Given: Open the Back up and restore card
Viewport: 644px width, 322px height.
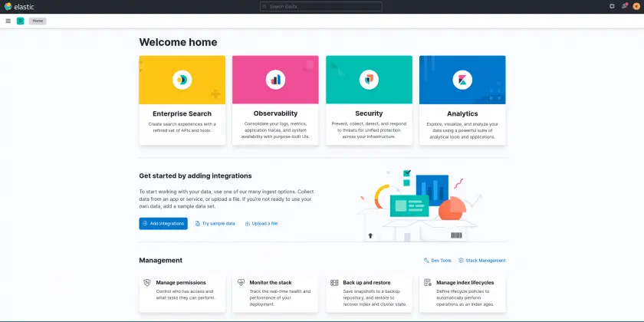Looking at the screenshot, I should coord(369,293).
